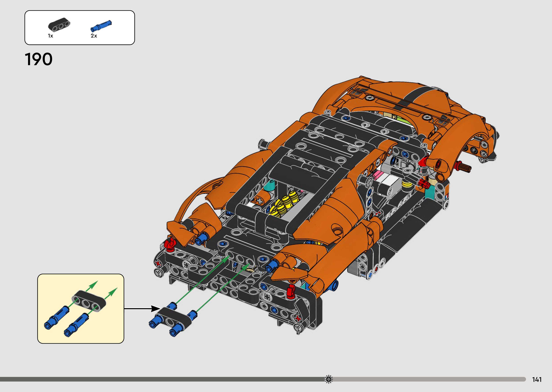Click the "1x" quantity label
Image resolution: width=552 pixels, height=392 pixels.
[x=50, y=36]
